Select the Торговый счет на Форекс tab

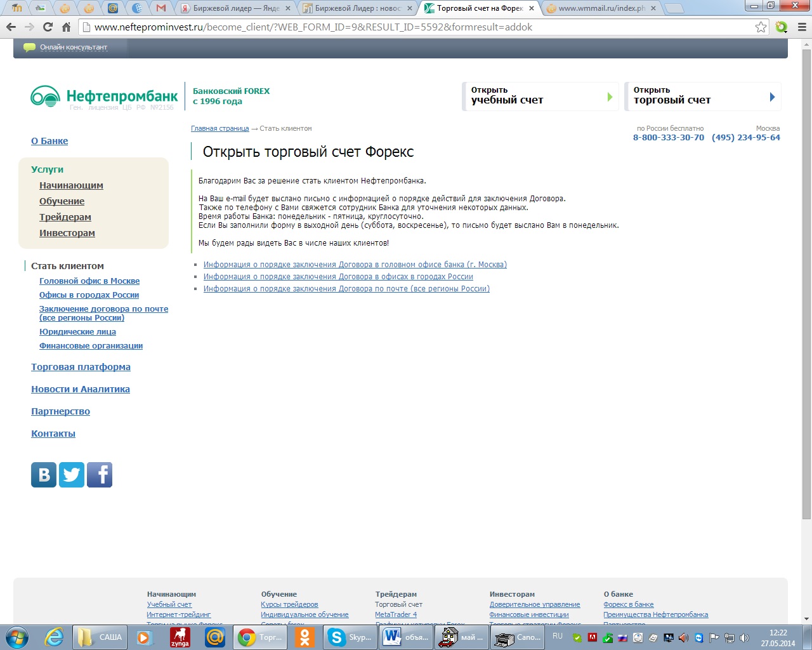(x=480, y=8)
